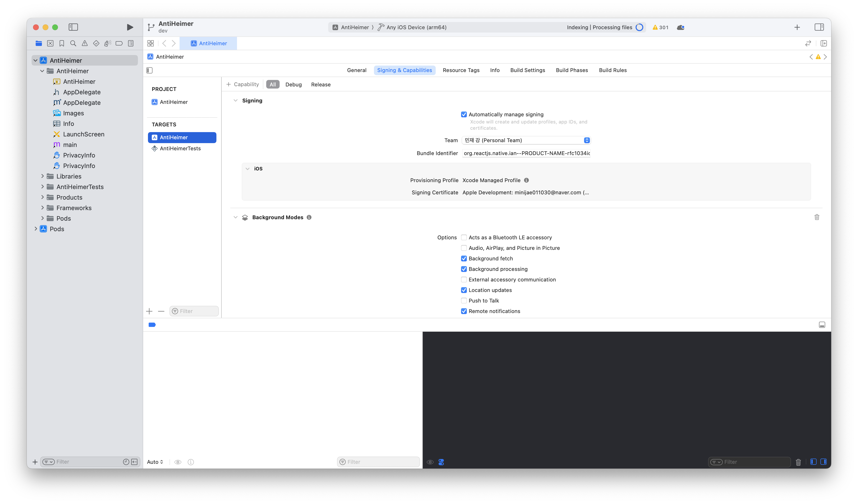
Task: Open the Issue navigator warning icon
Action: pos(85,43)
